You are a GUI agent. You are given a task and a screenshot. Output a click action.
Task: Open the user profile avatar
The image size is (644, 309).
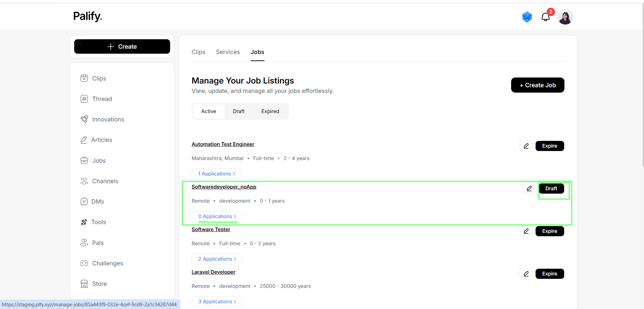point(565,17)
